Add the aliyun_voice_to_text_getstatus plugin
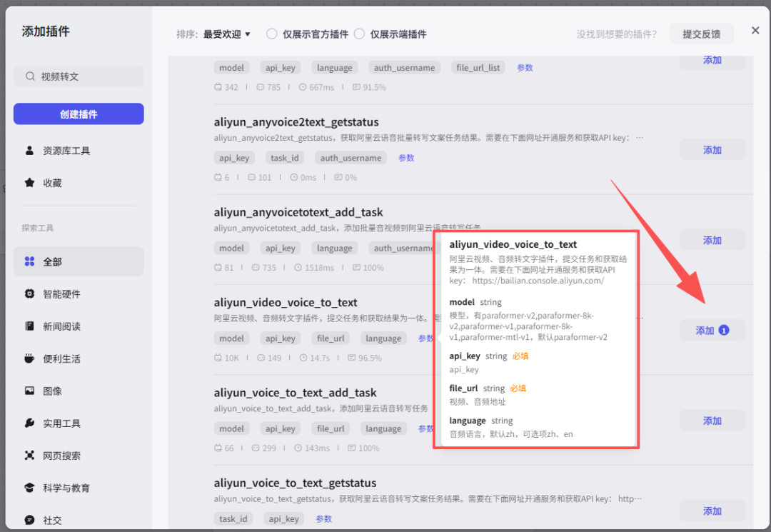Image resolution: width=771 pixels, height=532 pixels. pos(712,511)
